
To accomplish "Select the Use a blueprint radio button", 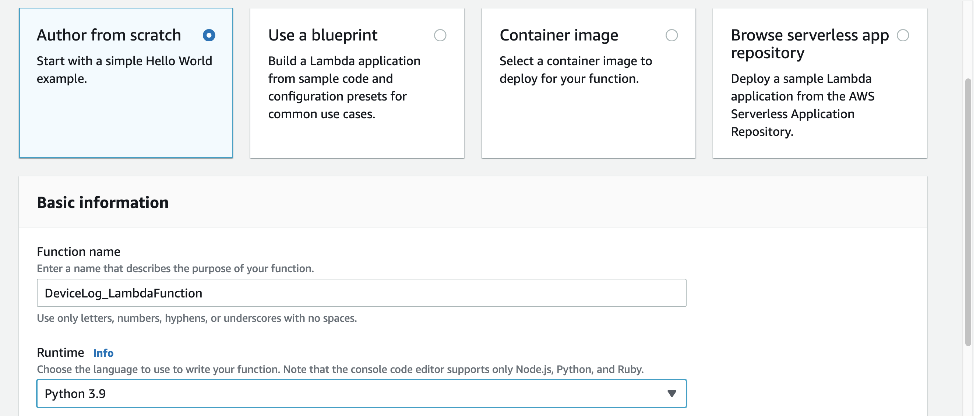I will tap(440, 35).
